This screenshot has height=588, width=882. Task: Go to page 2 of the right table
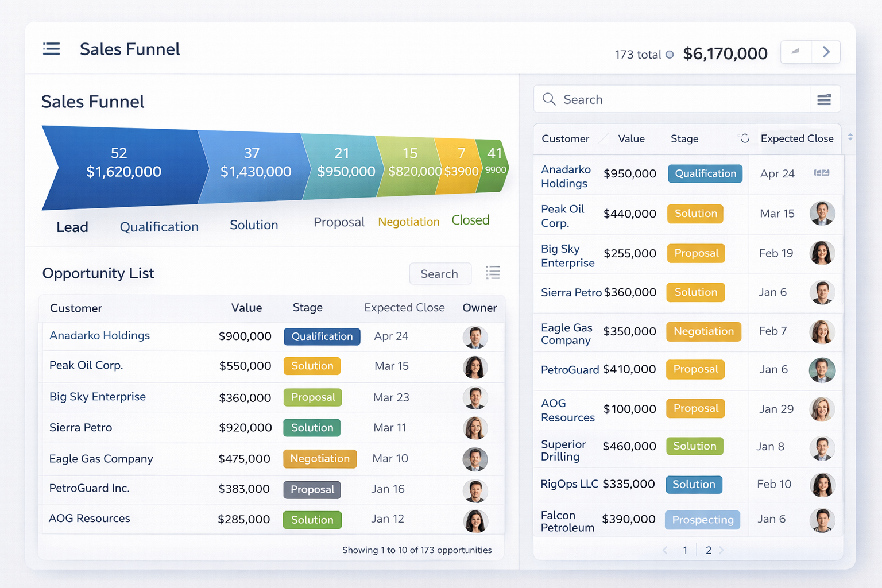tap(709, 550)
